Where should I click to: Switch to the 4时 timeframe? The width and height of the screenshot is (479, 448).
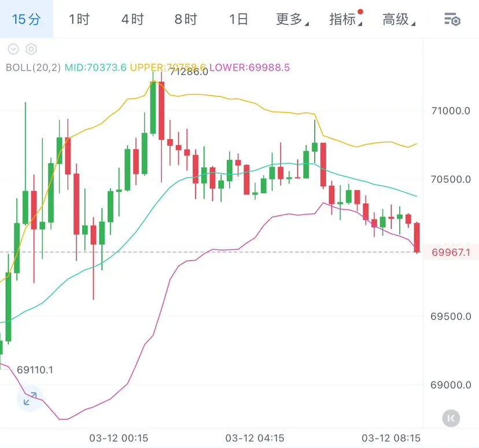tap(132, 19)
